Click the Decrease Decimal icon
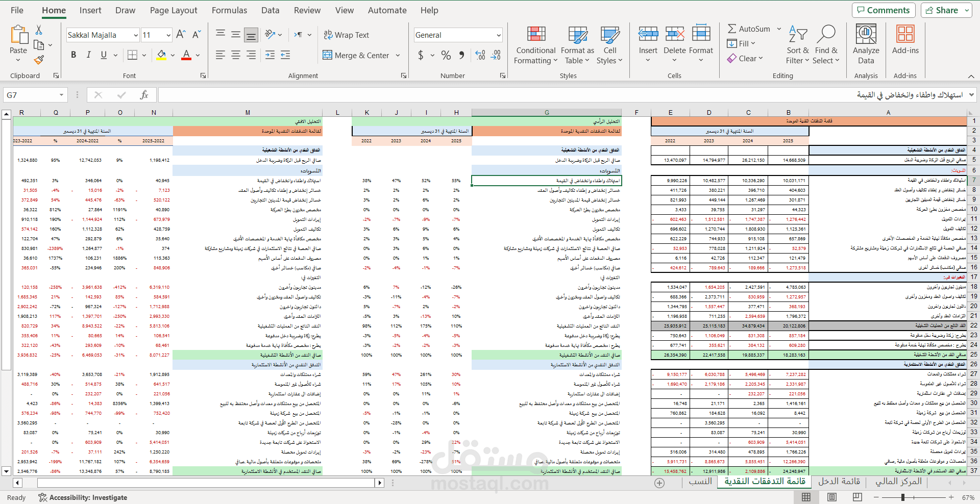Viewport: 980px width, 504px height. [x=496, y=55]
